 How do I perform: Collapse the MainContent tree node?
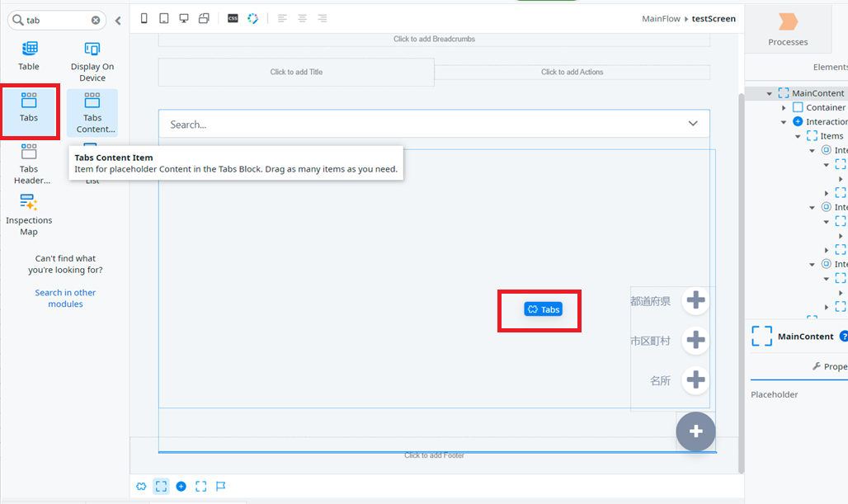(x=770, y=93)
